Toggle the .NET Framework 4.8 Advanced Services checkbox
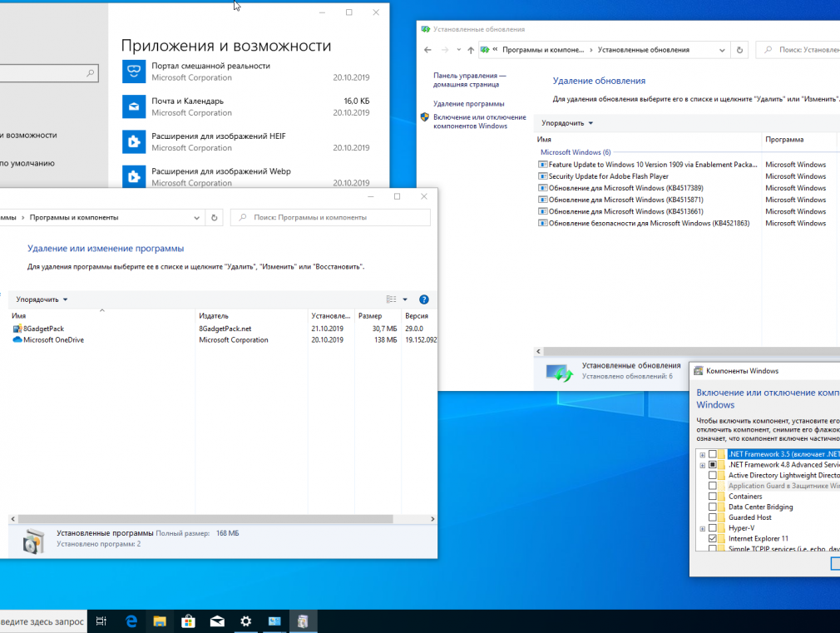Screen dimensions: 840x633 [x=713, y=465]
